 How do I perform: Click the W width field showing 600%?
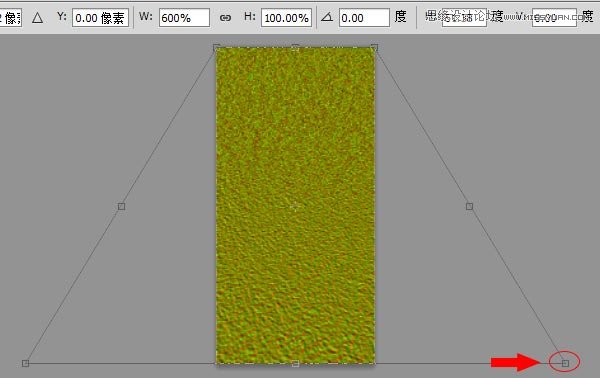pos(184,18)
